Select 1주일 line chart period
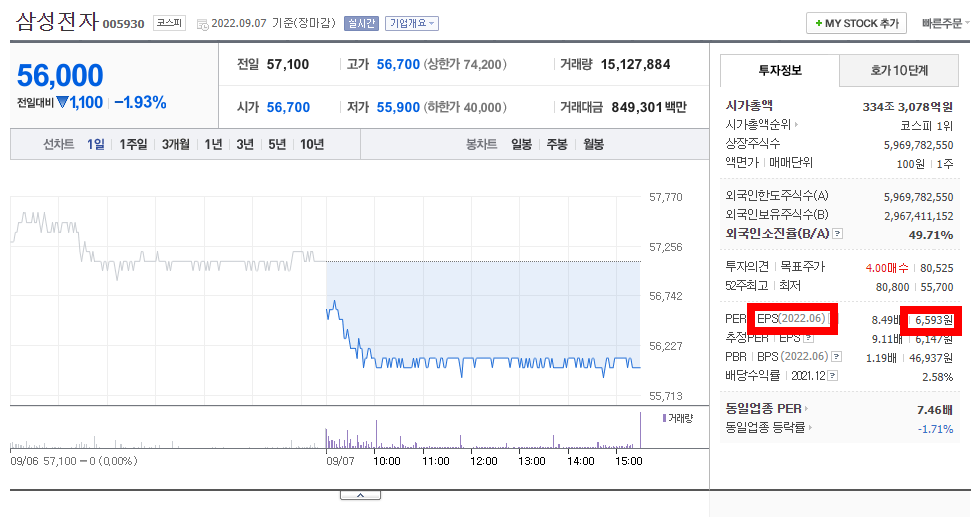Image resolution: width=977 pixels, height=517 pixels. [x=133, y=145]
